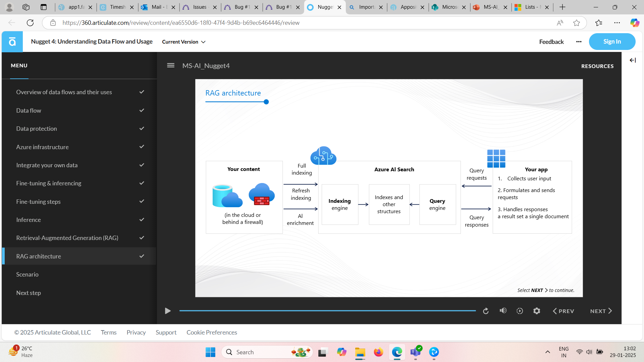Select the Scenario menu item

(x=79, y=275)
